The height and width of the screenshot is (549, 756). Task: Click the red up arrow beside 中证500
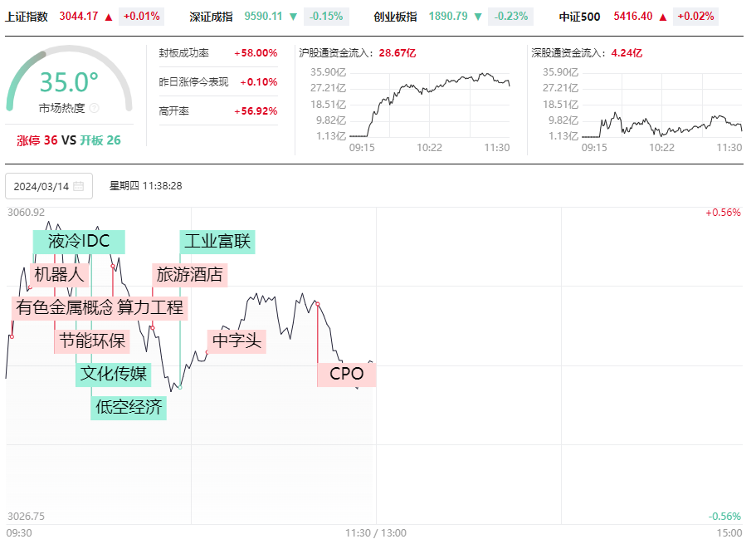[663, 17]
